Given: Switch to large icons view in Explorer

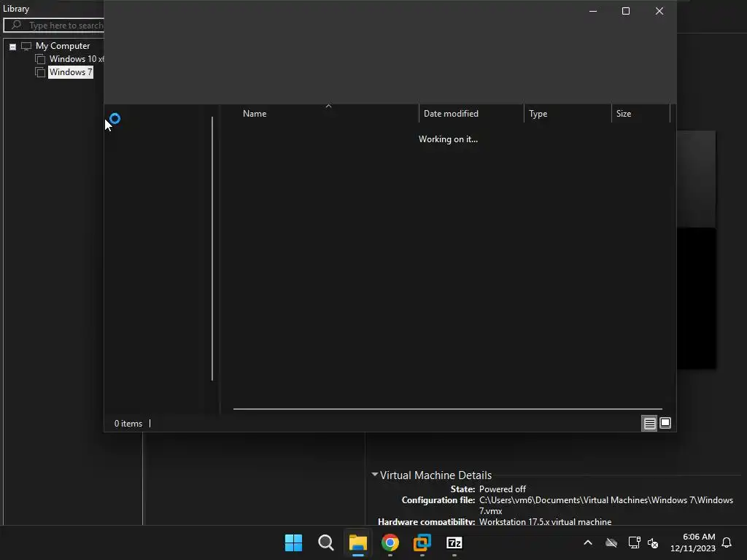Looking at the screenshot, I should pyautogui.click(x=665, y=423).
